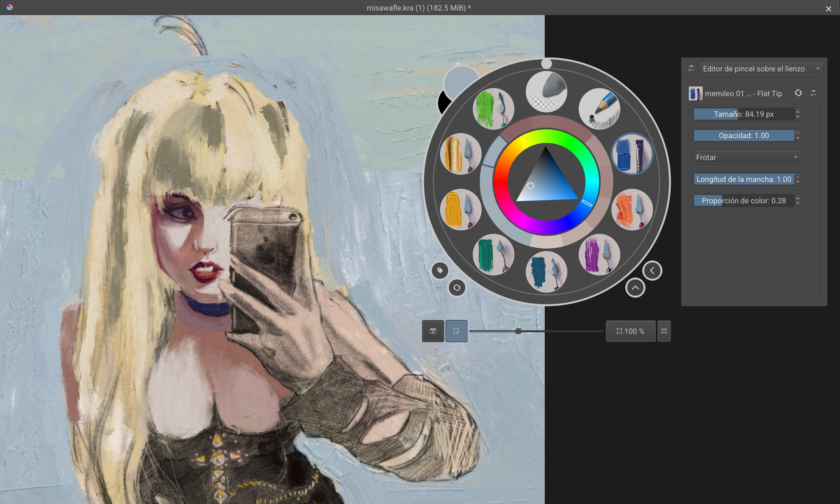Select the emerald green palette knife preset
This screenshot has height=504, width=840.
[x=493, y=255]
